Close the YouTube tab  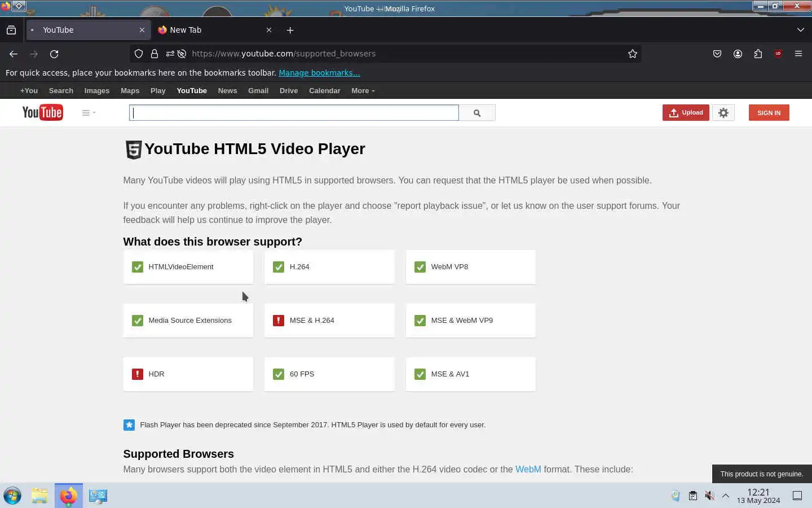point(142,30)
